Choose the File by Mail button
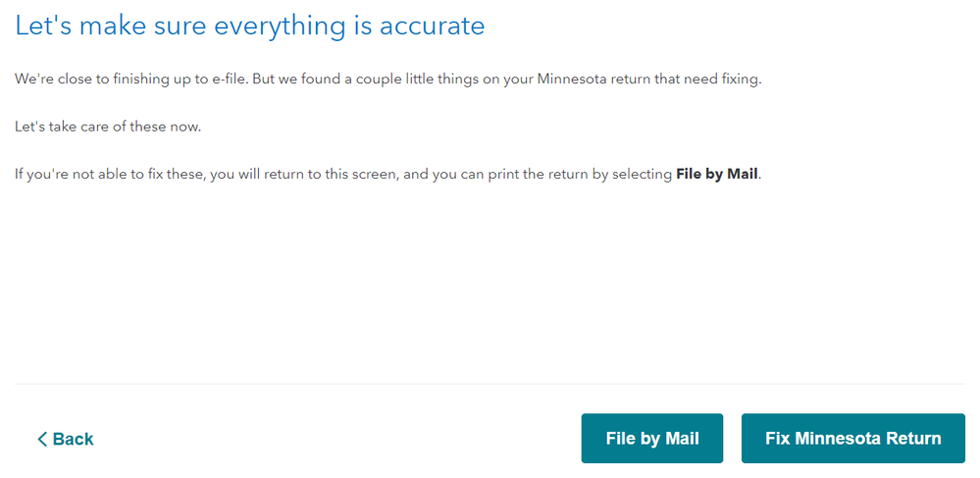 click(x=652, y=438)
